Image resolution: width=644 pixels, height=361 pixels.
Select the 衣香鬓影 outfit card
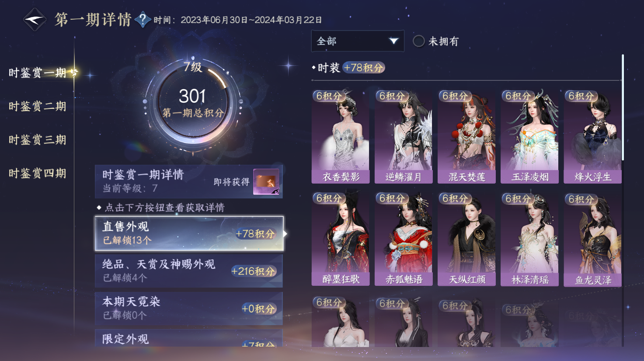341,136
